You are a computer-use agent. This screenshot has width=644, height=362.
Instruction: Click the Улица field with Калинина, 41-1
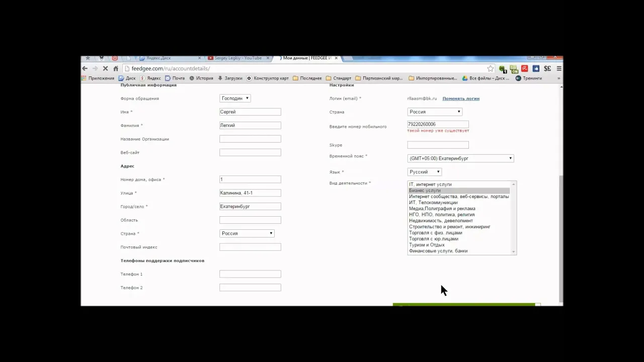[x=250, y=193]
